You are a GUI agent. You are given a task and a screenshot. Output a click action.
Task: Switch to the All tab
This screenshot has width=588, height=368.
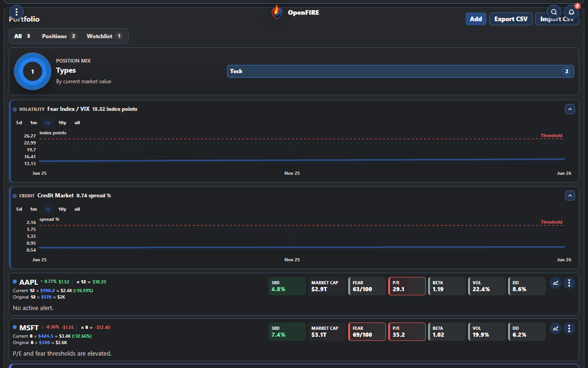click(22, 36)
